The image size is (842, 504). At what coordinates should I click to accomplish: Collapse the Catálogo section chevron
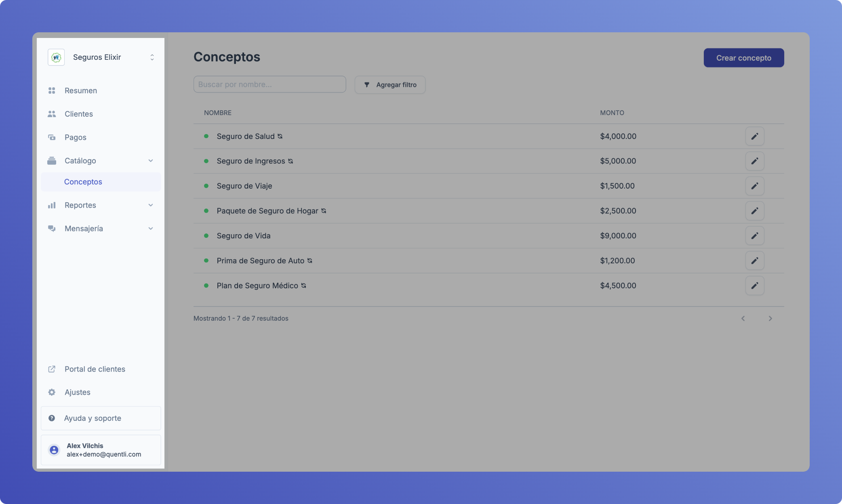point(151,161)
